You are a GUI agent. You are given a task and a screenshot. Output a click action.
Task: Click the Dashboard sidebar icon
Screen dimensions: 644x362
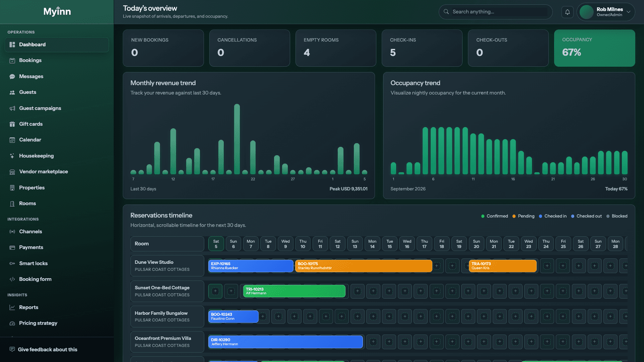click(12, 45)
